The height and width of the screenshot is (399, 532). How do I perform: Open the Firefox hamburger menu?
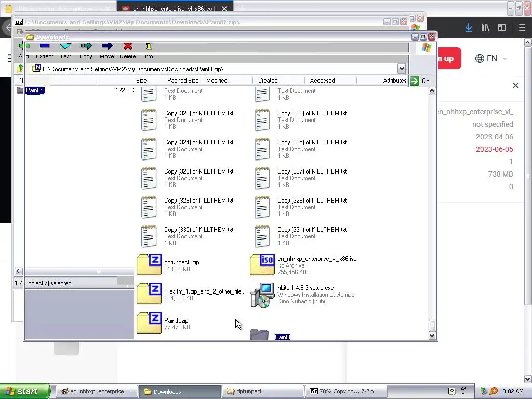[x=522, y=28]
